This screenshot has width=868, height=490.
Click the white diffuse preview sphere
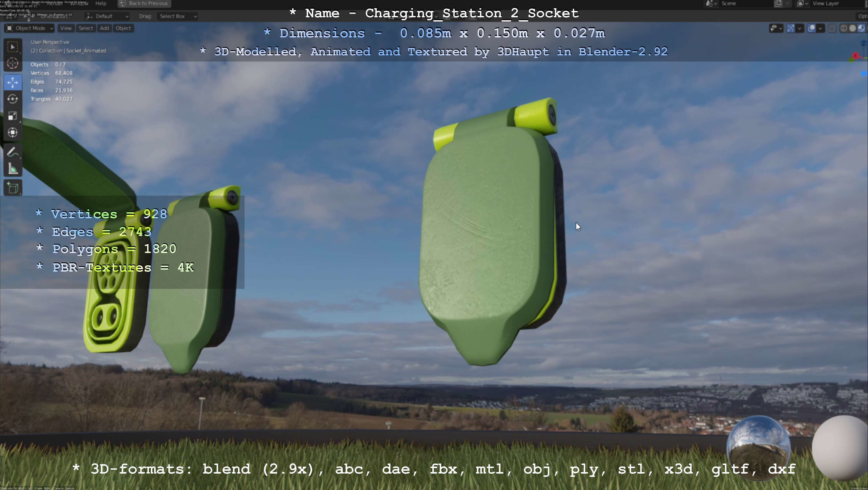(x=840, y=448)
